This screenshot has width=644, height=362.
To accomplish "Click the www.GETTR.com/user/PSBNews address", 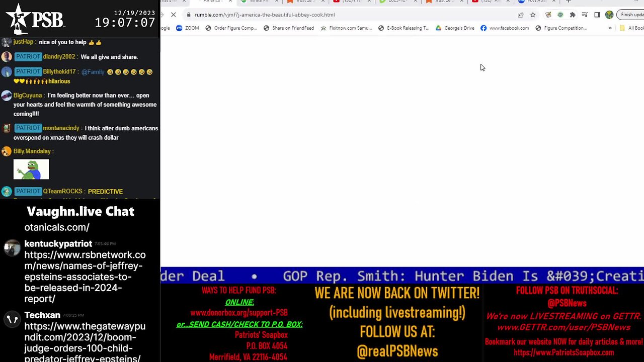I will [563, 327].
